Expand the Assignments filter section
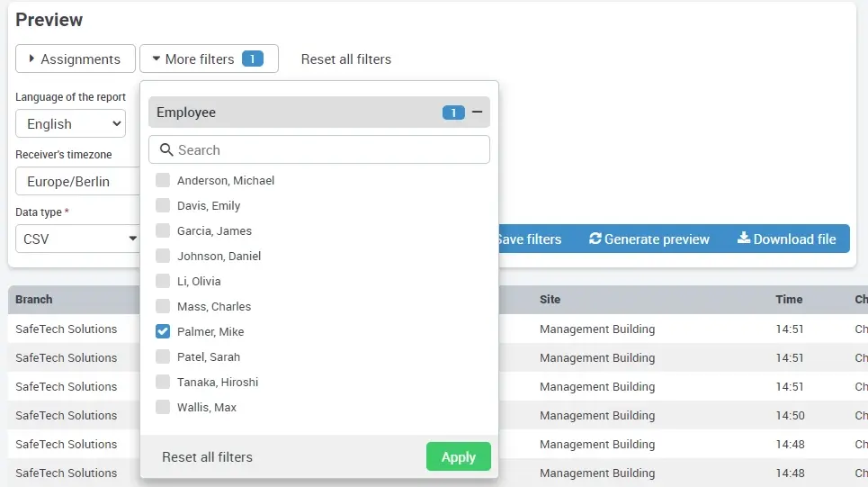 click(76, 59)
